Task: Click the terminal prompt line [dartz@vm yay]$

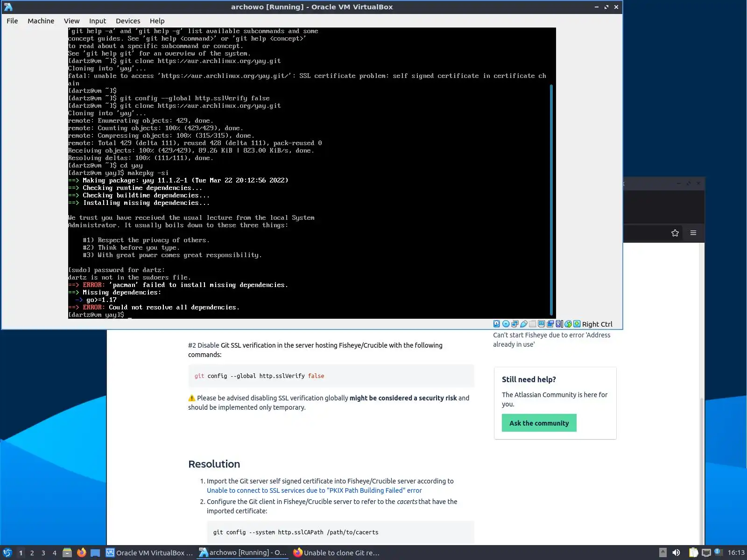Action: (x=96, y=315)
